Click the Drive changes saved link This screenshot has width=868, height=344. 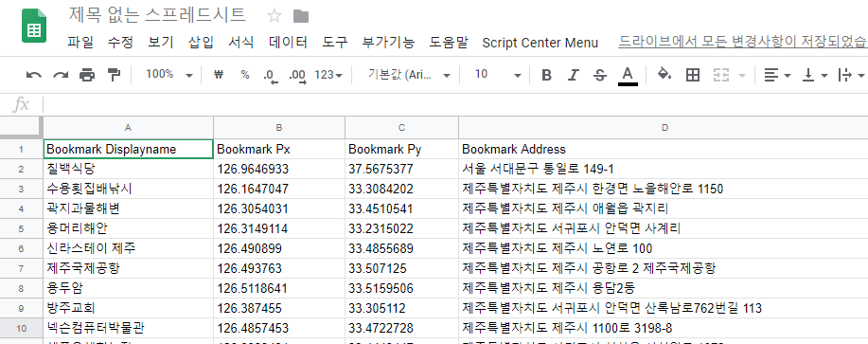tap(743, 42)
